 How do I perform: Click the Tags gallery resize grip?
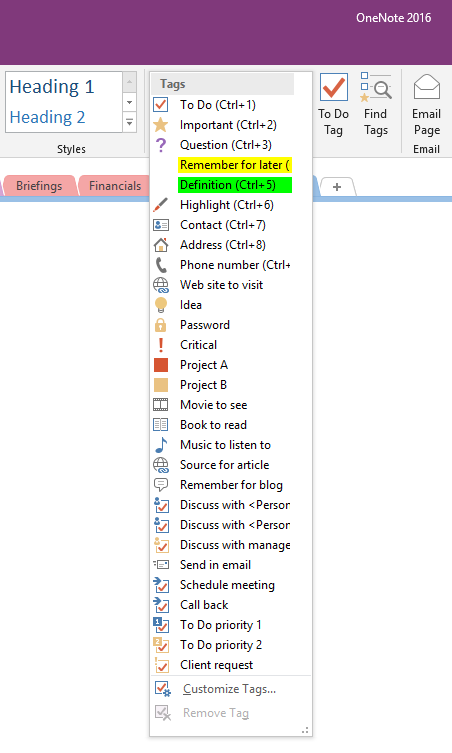[305, 730]
